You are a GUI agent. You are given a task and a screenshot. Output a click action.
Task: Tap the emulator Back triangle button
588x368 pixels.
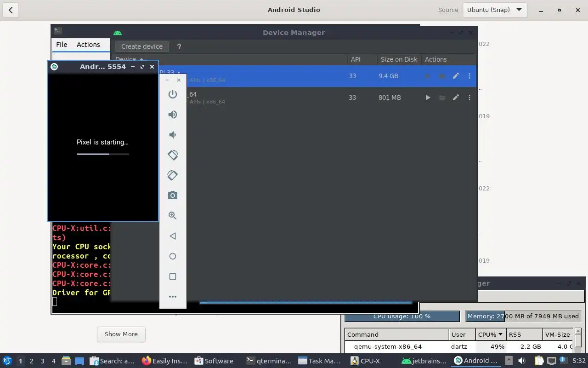[x=173, y=236]
